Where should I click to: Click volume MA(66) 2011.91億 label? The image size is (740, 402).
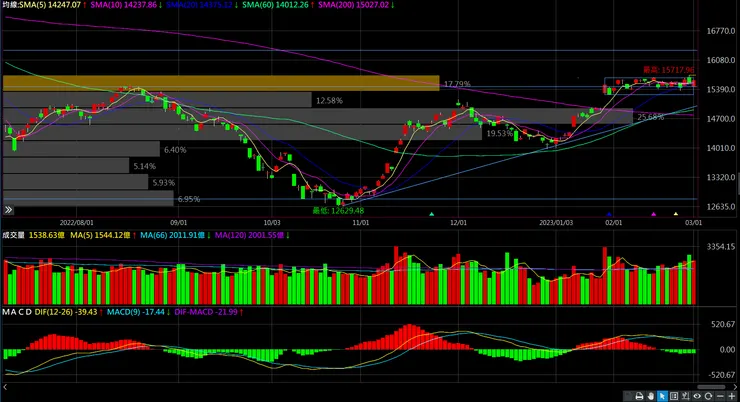[172, 235]
